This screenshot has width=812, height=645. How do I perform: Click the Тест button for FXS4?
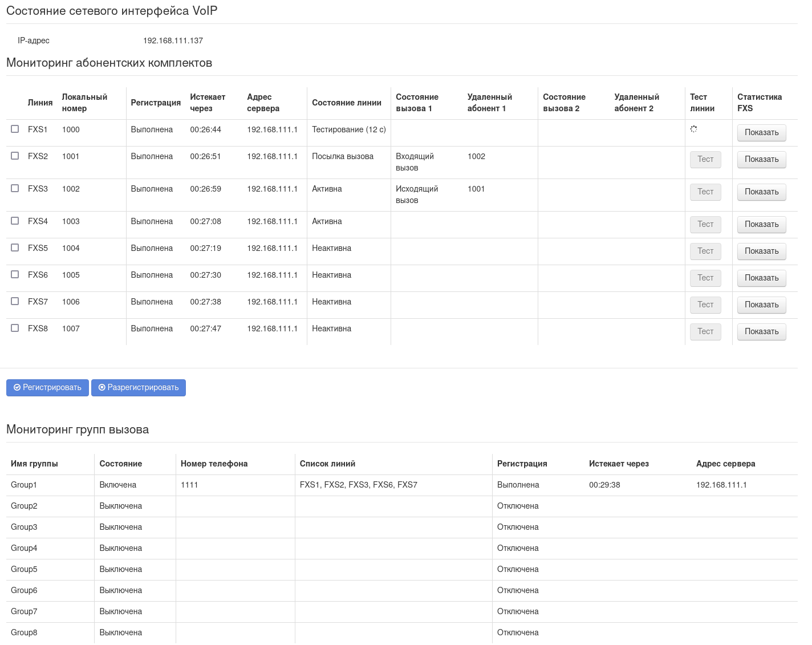(x=705, y=224)
